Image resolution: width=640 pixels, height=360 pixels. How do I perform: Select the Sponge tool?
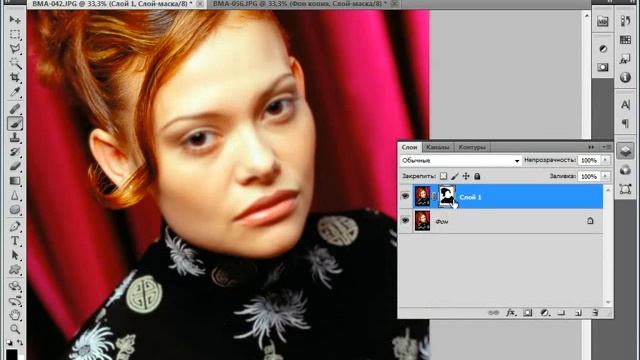click(x=15, y=210)
